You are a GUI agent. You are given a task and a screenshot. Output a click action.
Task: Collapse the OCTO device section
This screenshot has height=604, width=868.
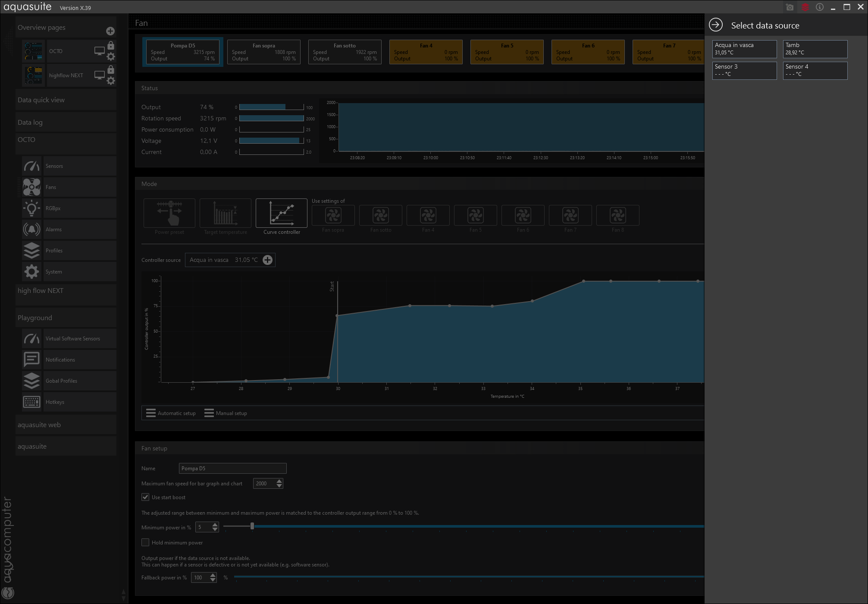pos(66,143)
